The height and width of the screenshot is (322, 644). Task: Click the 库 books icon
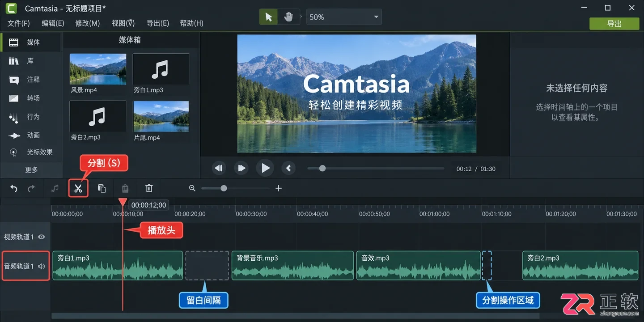[x=14, y=61]
